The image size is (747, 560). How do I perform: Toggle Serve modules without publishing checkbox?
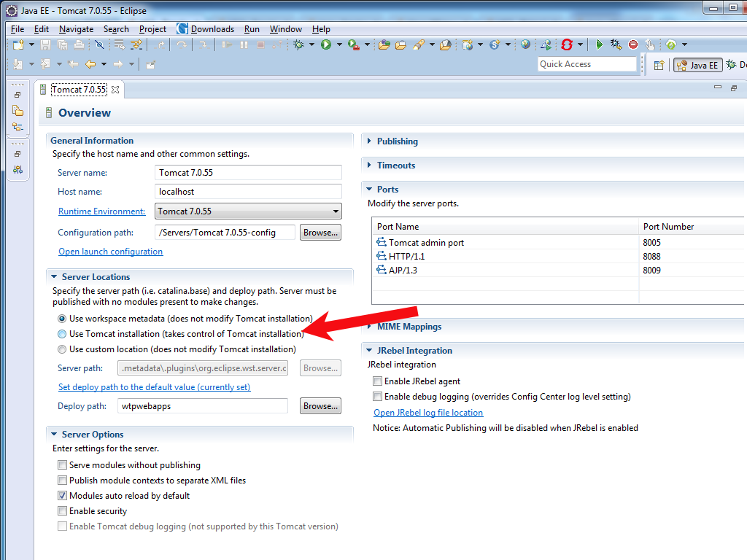click(62, 464)
